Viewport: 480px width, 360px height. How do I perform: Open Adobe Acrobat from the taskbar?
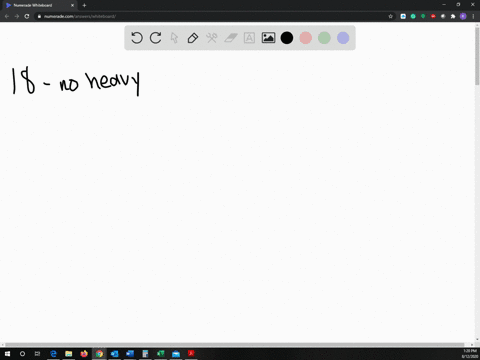[191, 354]
